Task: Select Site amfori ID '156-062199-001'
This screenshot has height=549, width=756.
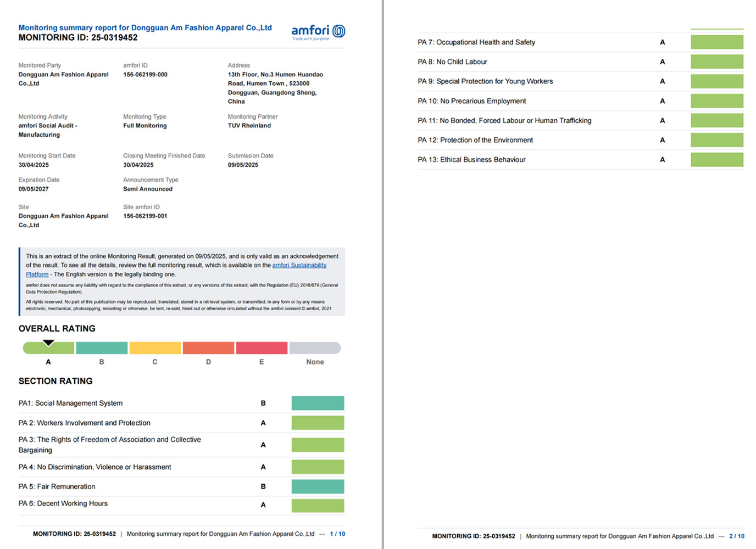Action: coord(145,216)
